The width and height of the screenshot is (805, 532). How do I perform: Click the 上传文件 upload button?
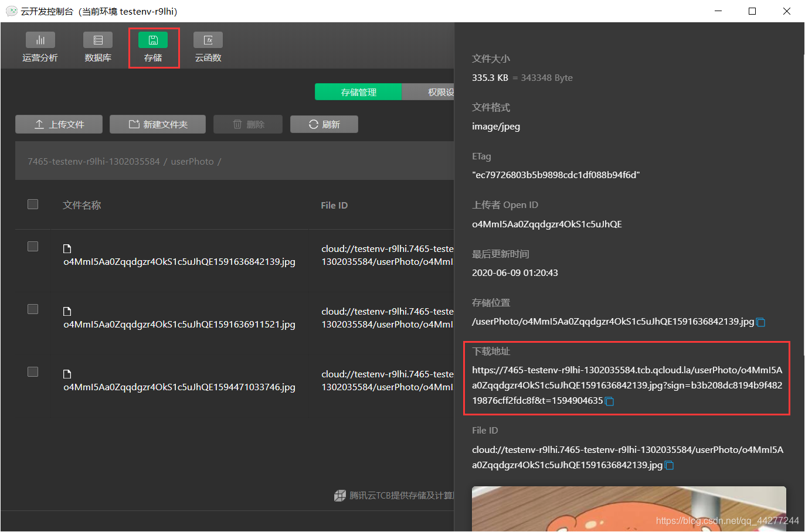(x=59, y=124)
